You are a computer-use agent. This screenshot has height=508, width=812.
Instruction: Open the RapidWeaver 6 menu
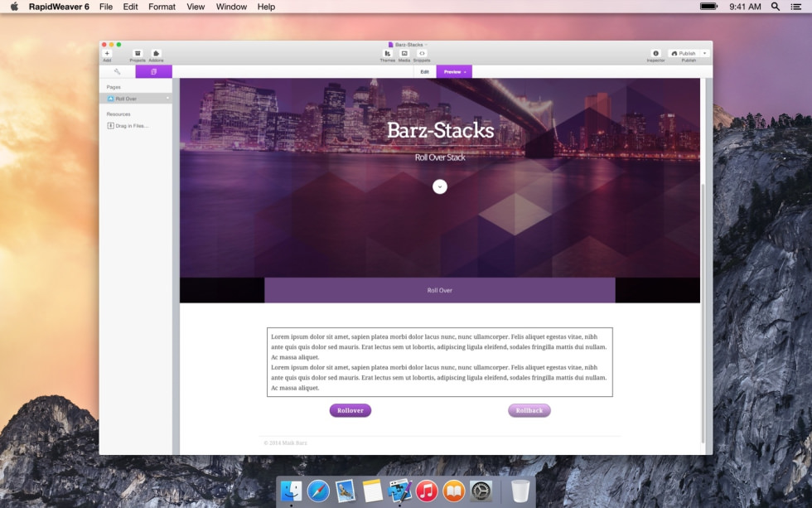tap(59, 7)
